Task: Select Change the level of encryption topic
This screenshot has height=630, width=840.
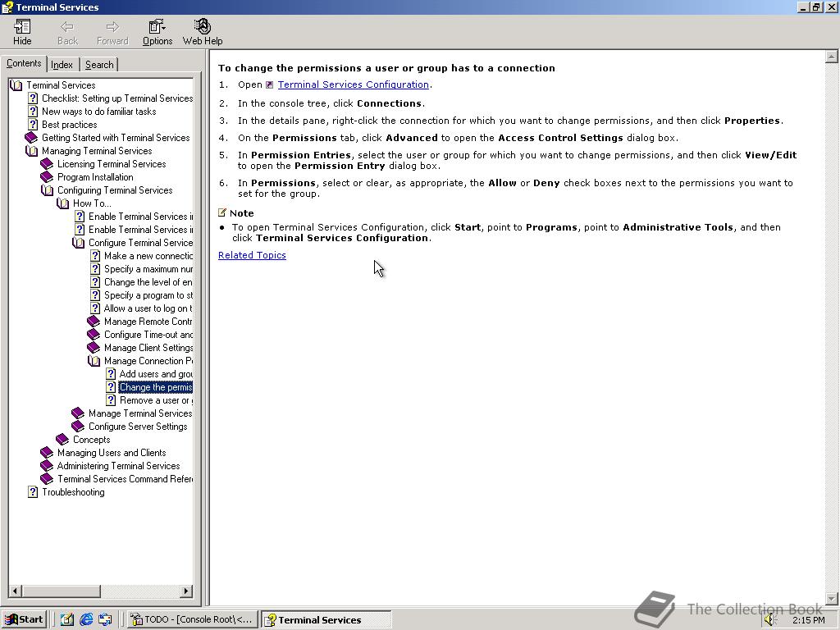Action: click(x=148, y=282)
